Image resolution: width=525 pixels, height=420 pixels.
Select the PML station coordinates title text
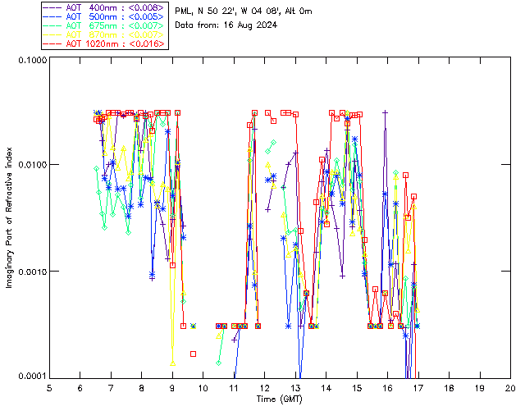pos(244,11)
